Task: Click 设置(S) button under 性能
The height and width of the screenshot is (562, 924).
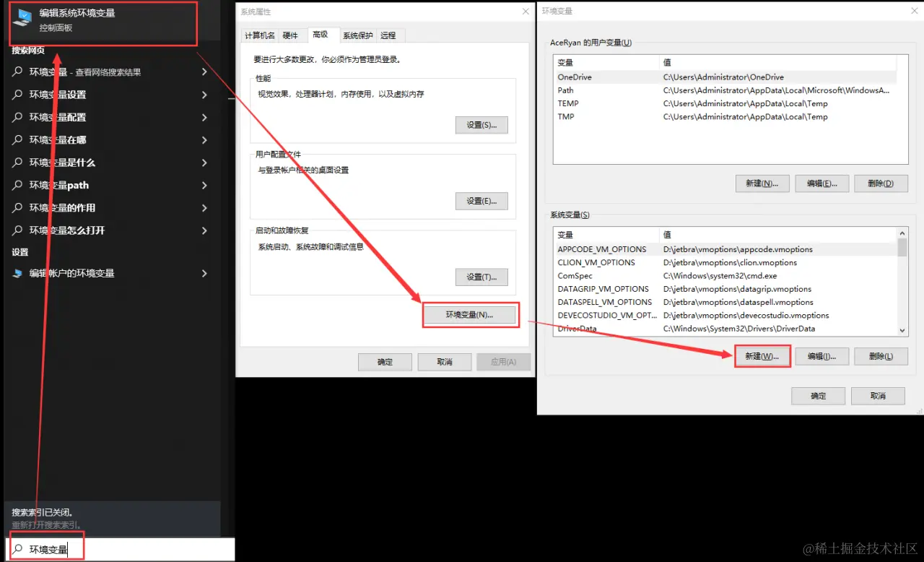Action: [x=481, y=125]
